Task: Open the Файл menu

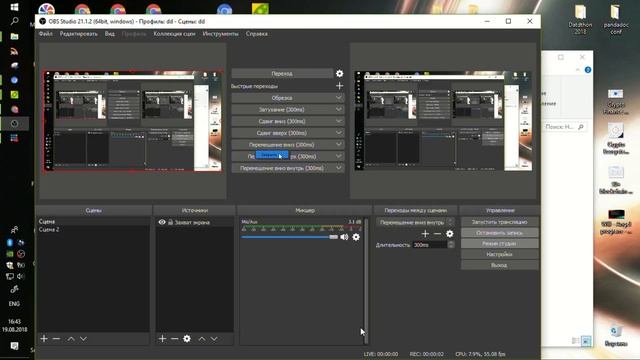Action: tap(46, 34)
